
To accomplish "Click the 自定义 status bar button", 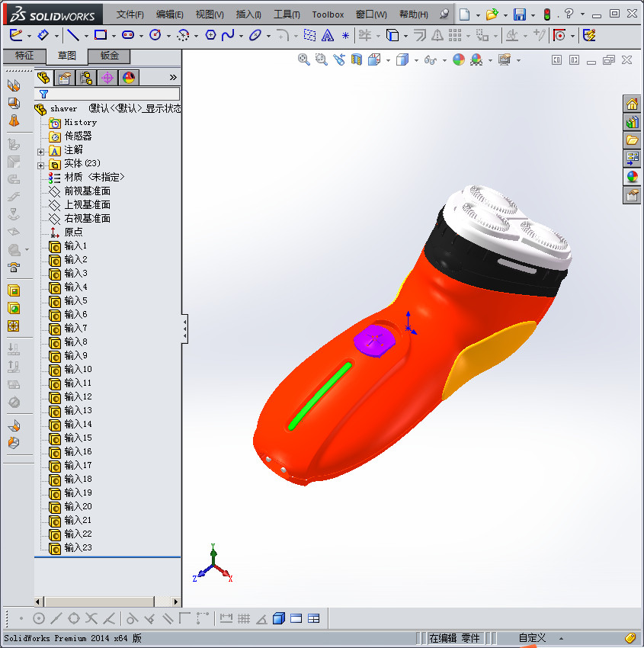I will 532,638.
